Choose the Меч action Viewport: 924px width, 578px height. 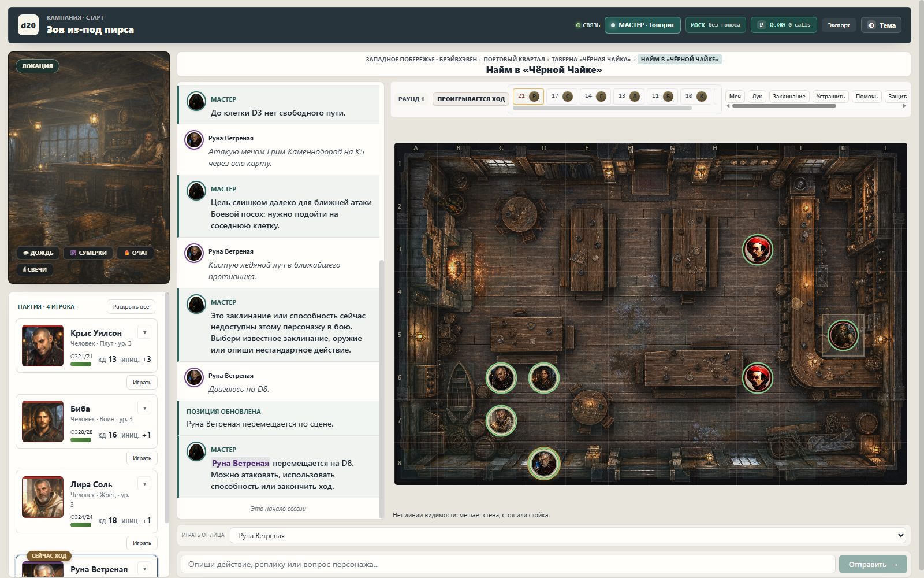coord(735,96)
